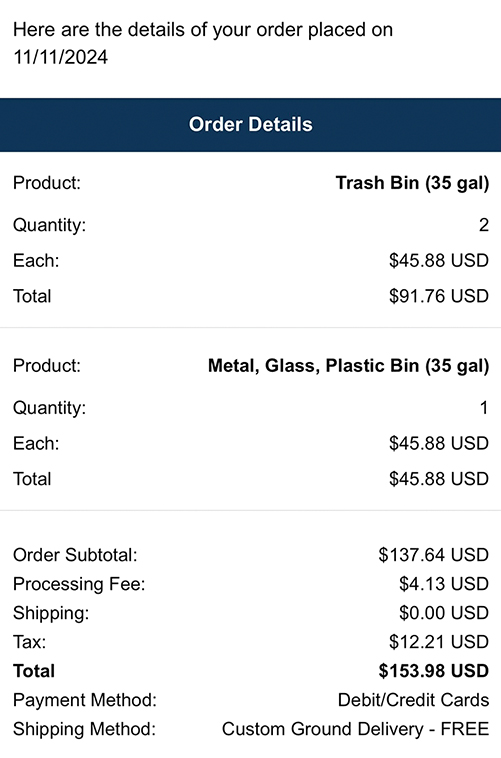Click the Order Subtotal label

(75, 555)
